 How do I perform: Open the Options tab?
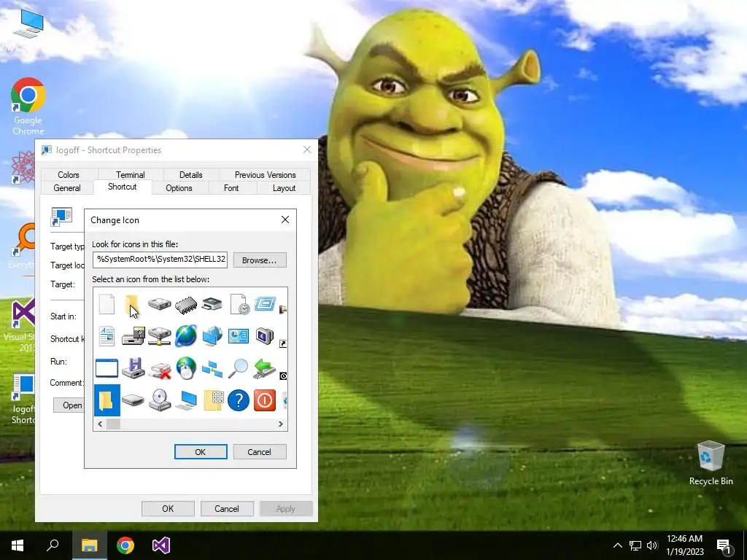click(x=179, y=187)
